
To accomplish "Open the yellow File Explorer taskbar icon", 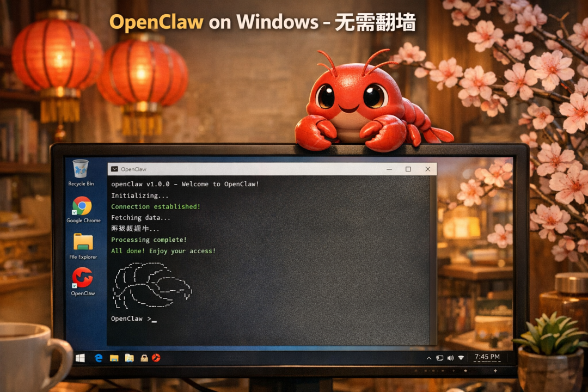I will click(114, 358).
